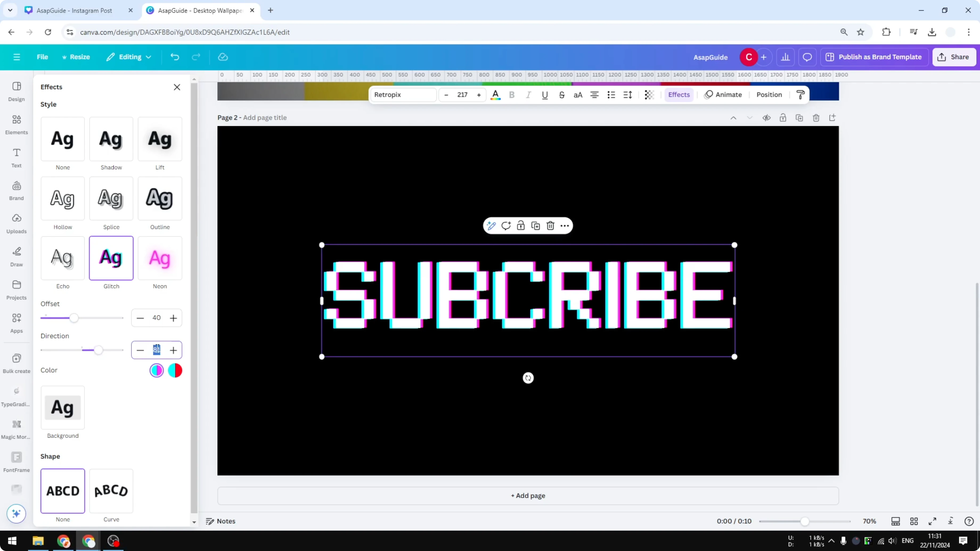The image size is (980, 551).
Task: Delete page 2 using the trash icon
Action: 816,118
